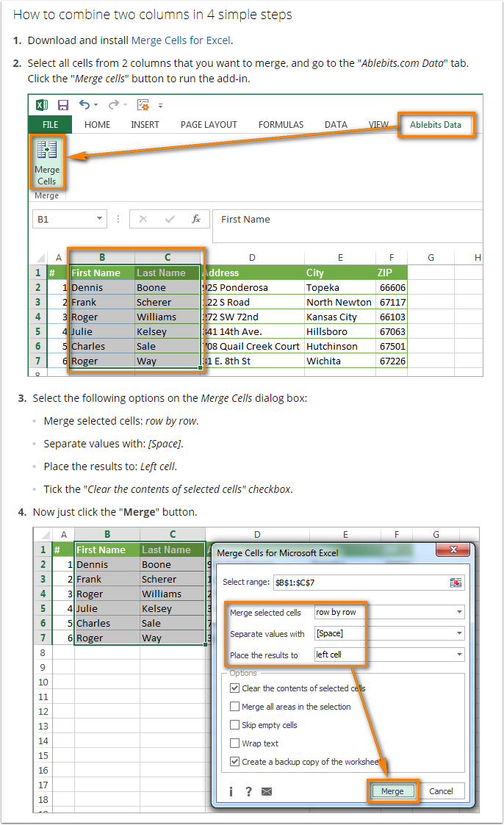Click the Merge Cells ribbon button
The width and height of the screenshot is (504, 825).
click(47, 163)
